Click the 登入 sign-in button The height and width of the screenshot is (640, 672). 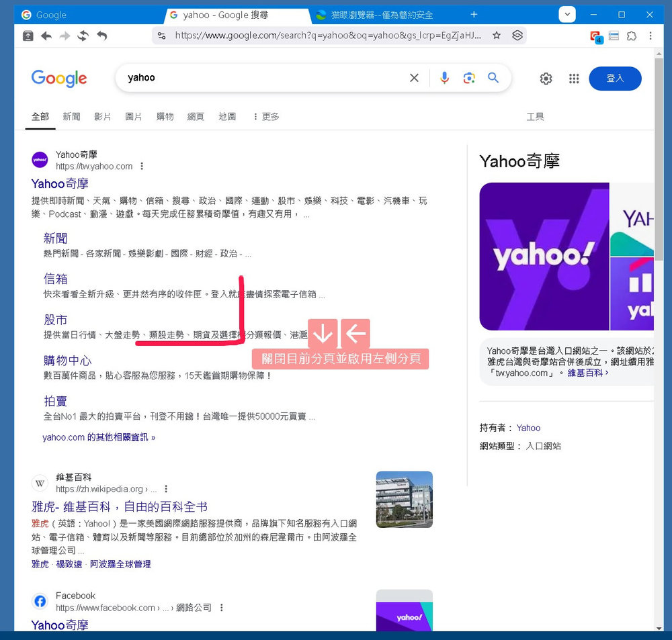[x=615, y=79]
